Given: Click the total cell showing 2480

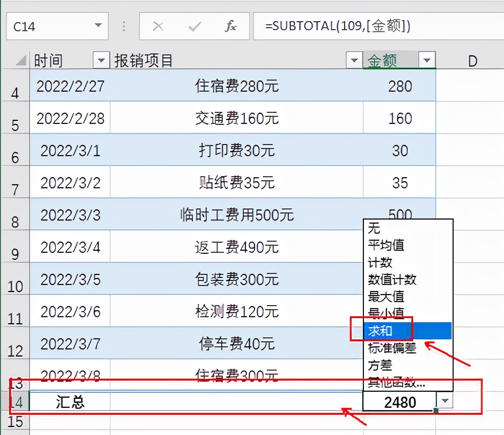Looking at the screenshot, I should tap(400, 402).
